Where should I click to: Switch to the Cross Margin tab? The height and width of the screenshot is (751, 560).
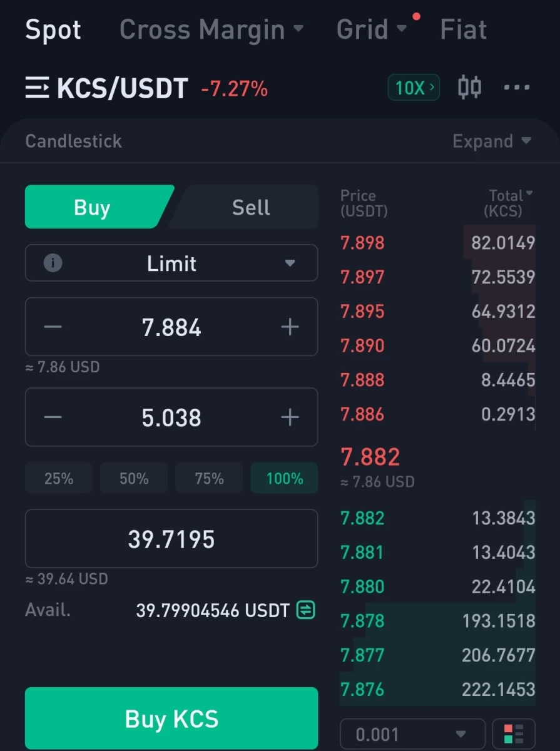click(x=211, y=29)
